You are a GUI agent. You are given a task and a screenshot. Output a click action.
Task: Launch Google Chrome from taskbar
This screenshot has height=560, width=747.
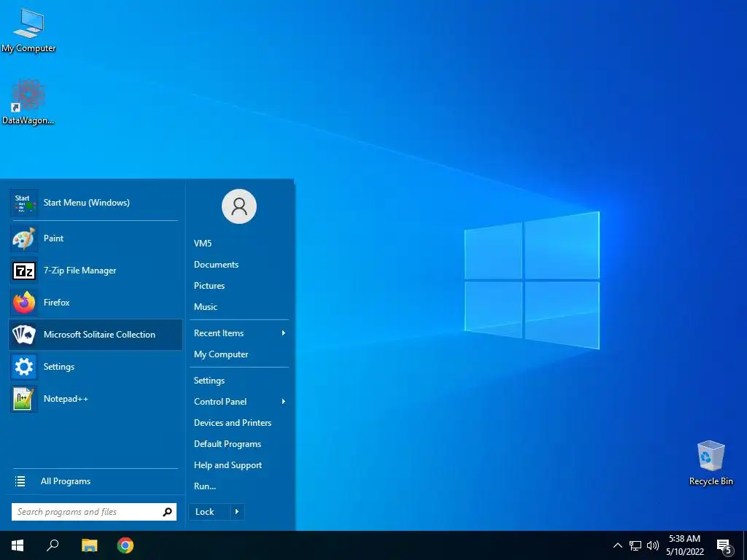click(x=125, y=545)
